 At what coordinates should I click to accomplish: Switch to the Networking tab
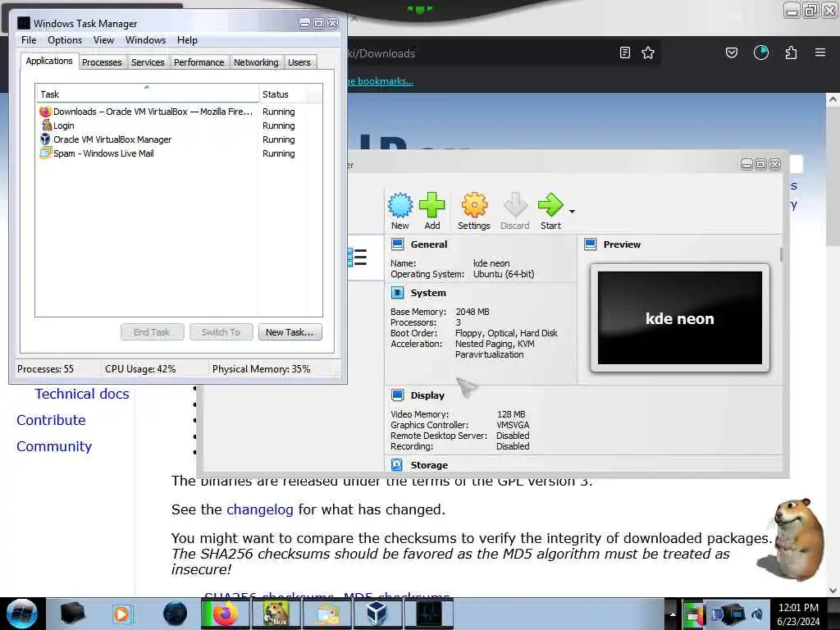pos(256,62)
